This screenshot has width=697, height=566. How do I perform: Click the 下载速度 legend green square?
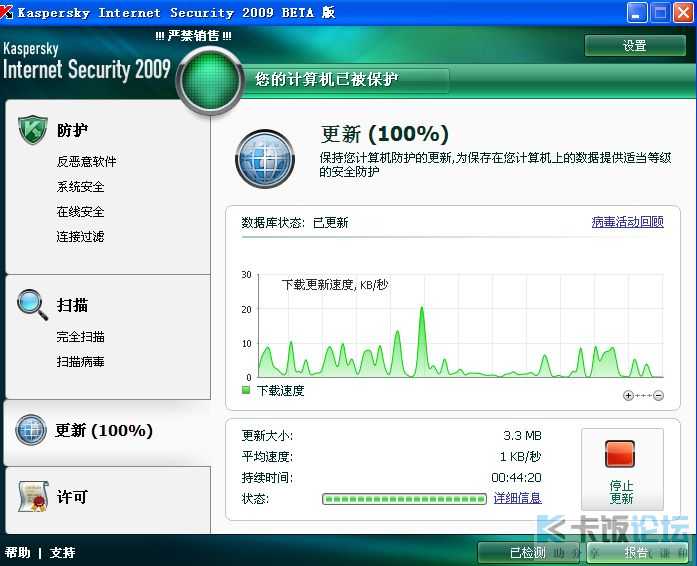[x=246, y=390]
